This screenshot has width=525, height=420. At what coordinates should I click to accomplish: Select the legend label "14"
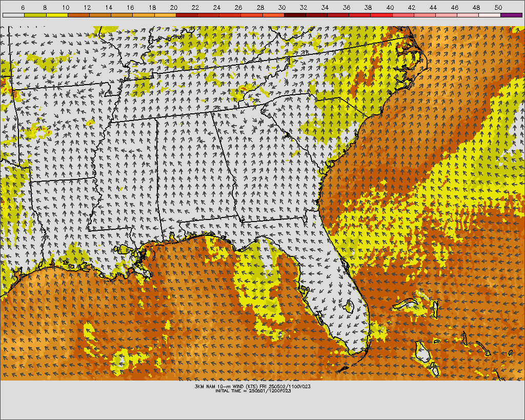pos(109,7)
